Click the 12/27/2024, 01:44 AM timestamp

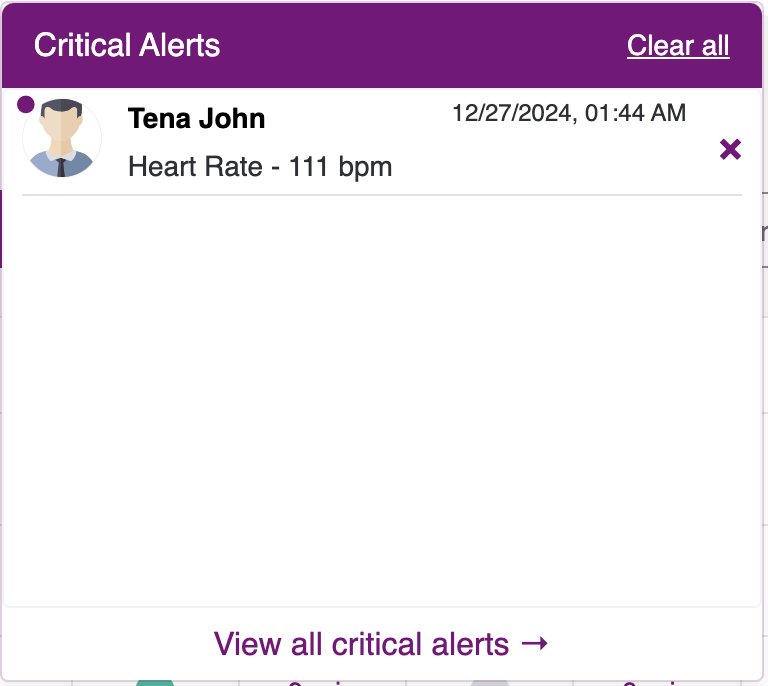(569, 113)
